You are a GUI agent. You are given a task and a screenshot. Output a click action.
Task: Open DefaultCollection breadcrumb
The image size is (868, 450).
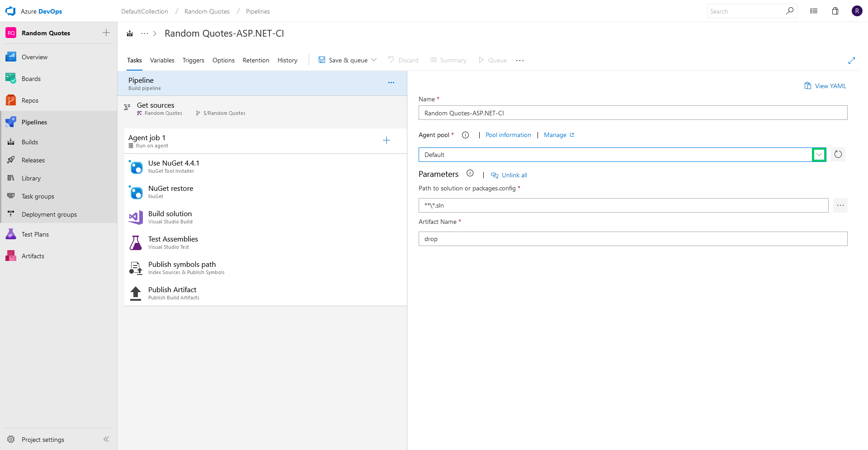pyautogui.click(x=145, y=11)
